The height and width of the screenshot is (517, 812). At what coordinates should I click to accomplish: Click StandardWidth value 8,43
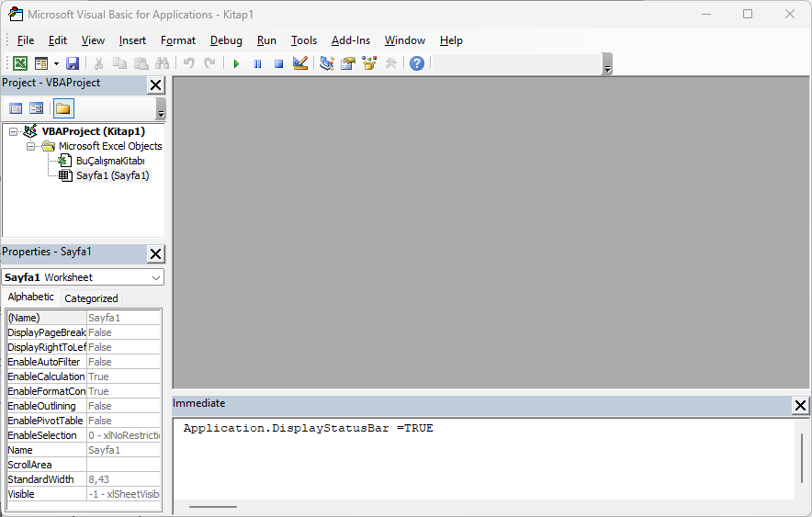[124, 479]
